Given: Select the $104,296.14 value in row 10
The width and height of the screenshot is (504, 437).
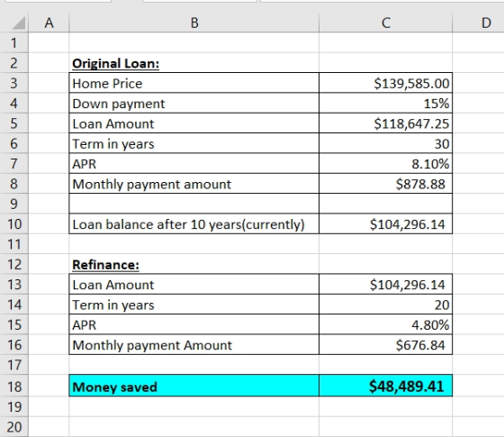Looking at the screenshot, I should 386,224.
